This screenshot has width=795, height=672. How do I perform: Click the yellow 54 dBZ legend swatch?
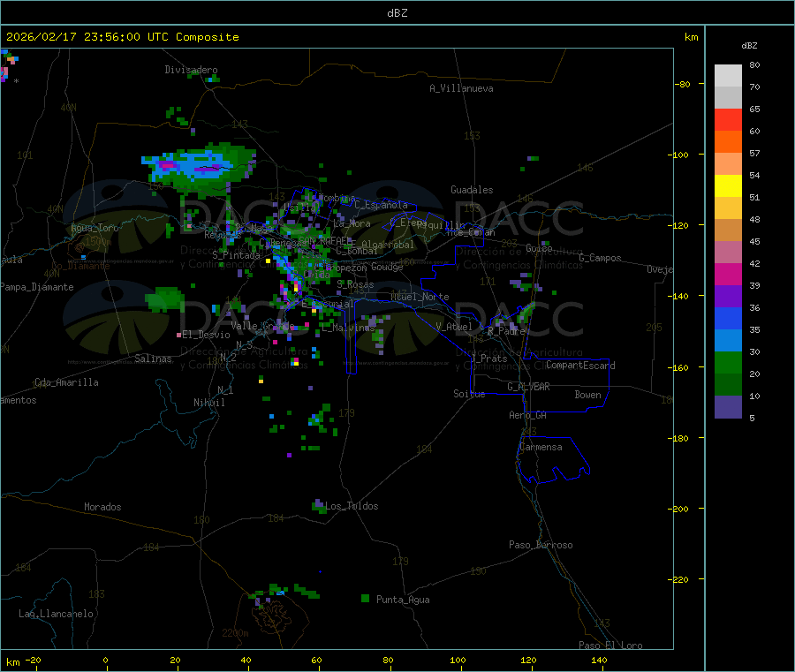click(x=728, y=185)
